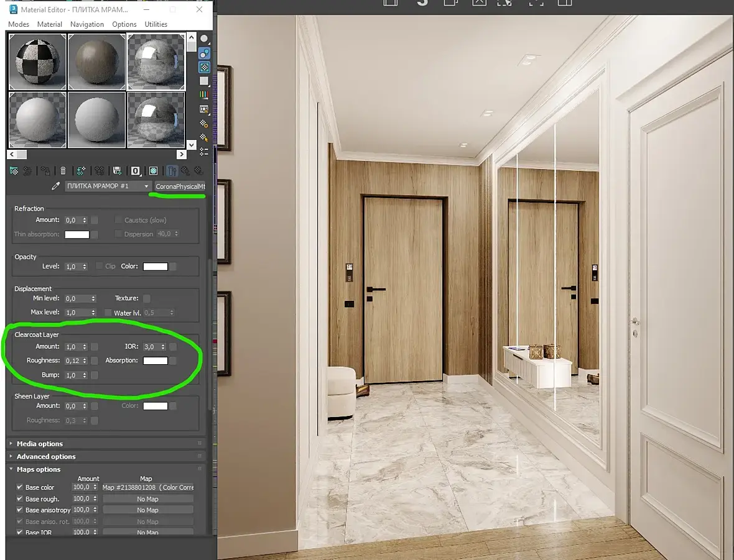Open the ПЛИТКА МРАМОР #1 material name dropdown

(108, 186)
